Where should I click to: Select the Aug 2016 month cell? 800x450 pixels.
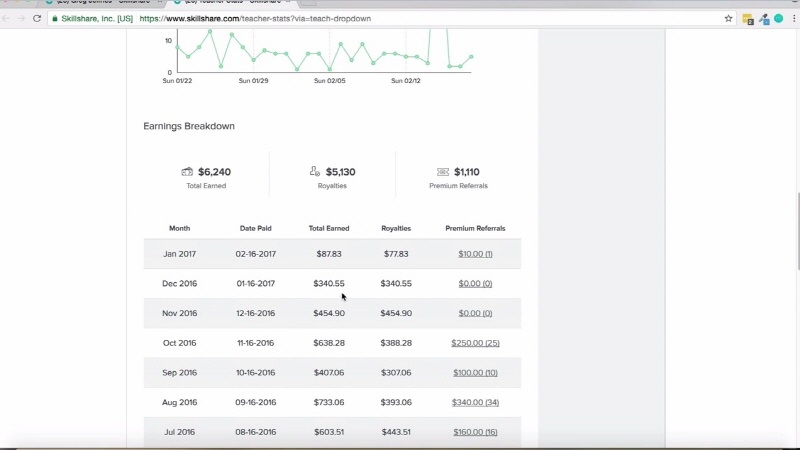coord(180,402)
